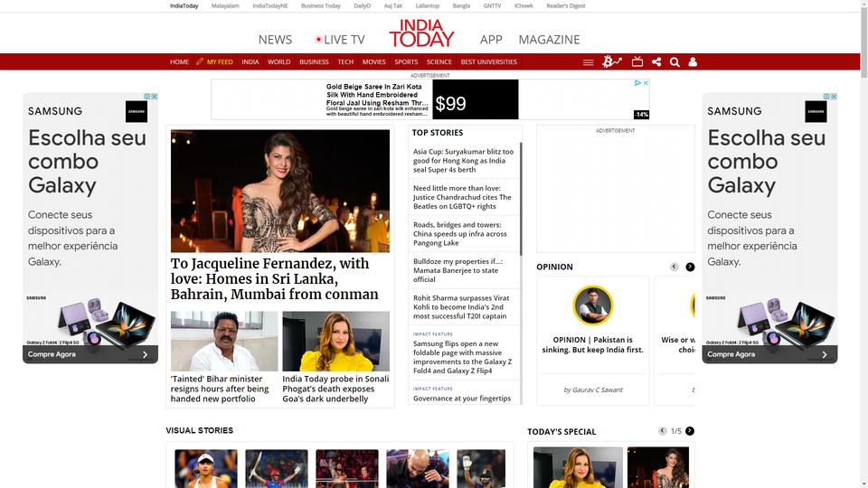Read 'Tainted' Bihar minister resigns headline
868x488 pixels.
tap(220, 389)
